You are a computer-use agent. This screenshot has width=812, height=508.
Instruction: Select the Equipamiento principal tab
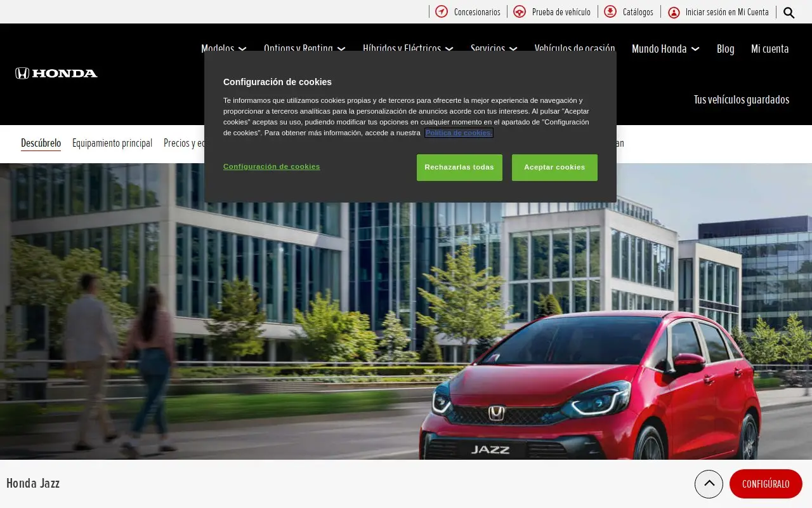point(112,143)
